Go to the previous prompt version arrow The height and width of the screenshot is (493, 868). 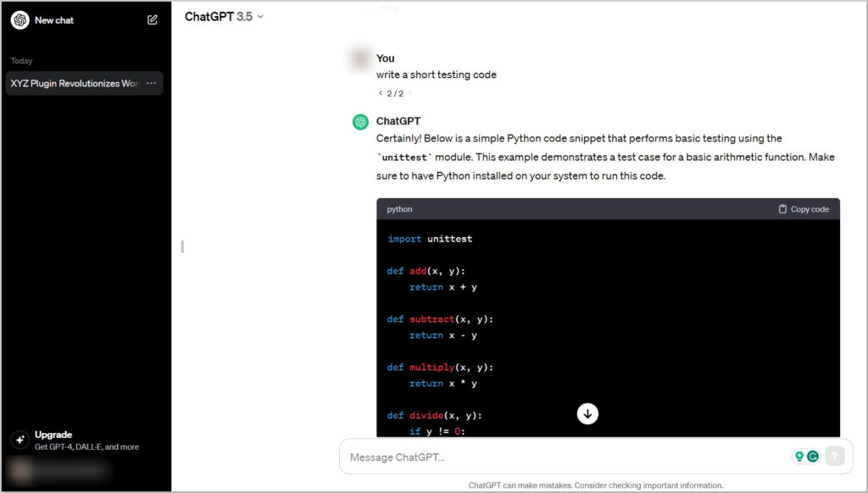coord(381,93)
